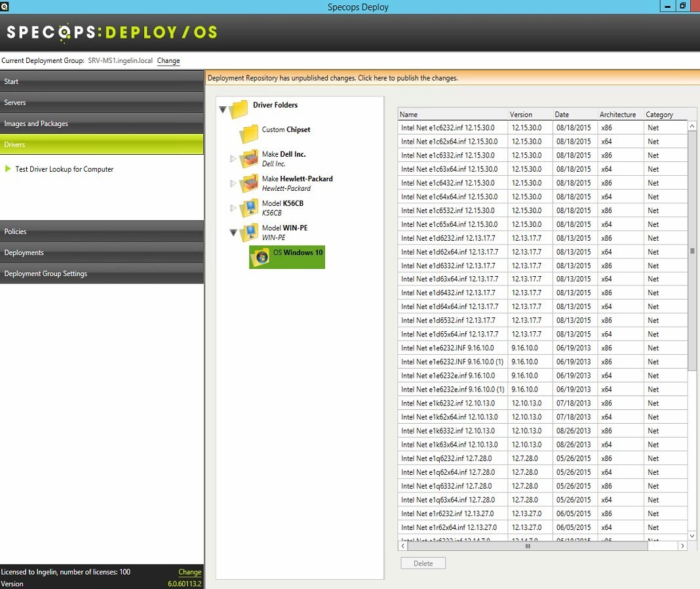The width and height of the screenshot is (700, 589).
Task: Select row Intel Net e1r6232.inf 12.13.27.0
Action: pos(542,514)
